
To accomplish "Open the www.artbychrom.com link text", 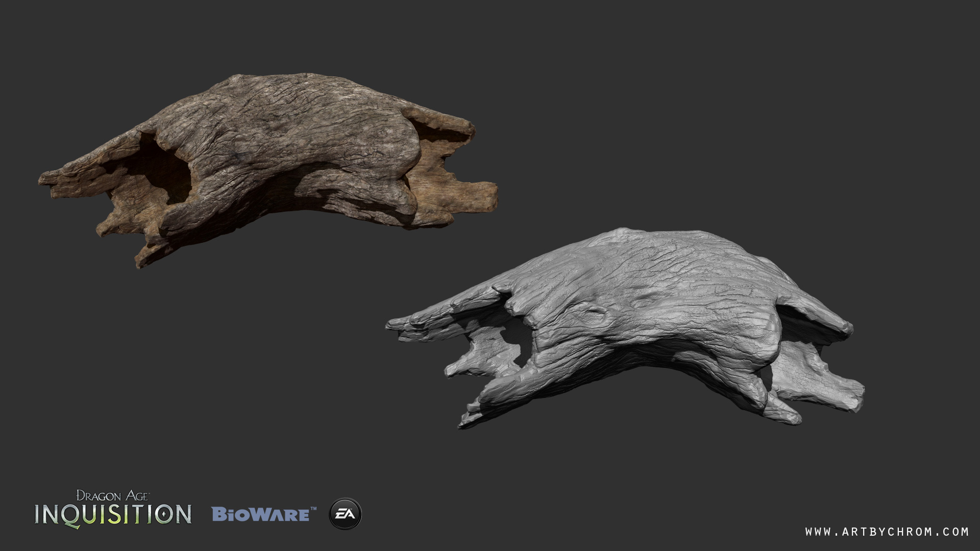I will click(x=887, y=532).
